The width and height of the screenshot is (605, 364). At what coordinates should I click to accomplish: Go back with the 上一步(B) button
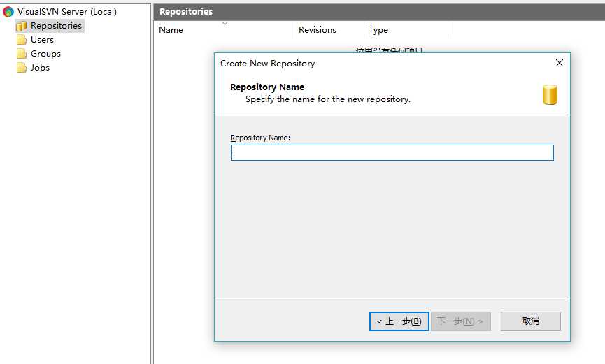(x=399, y=321)
